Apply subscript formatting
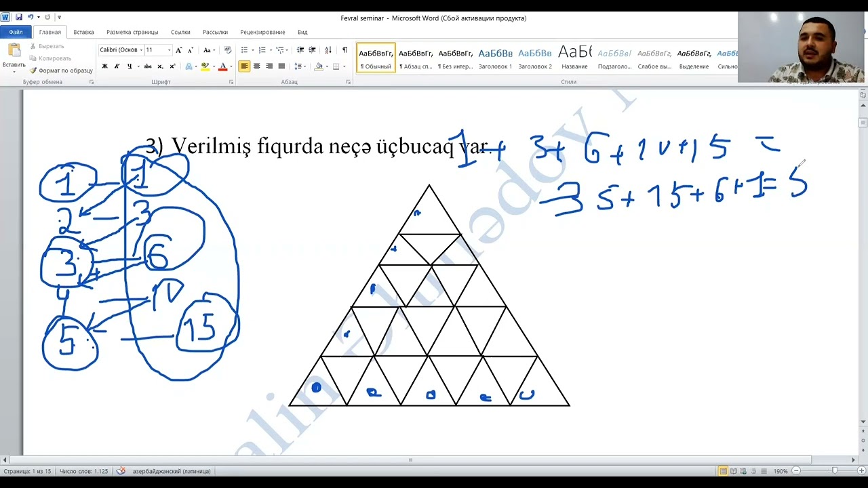Image resolution: width=868 pixels, height=488 pixels. (x=160, y=66)
